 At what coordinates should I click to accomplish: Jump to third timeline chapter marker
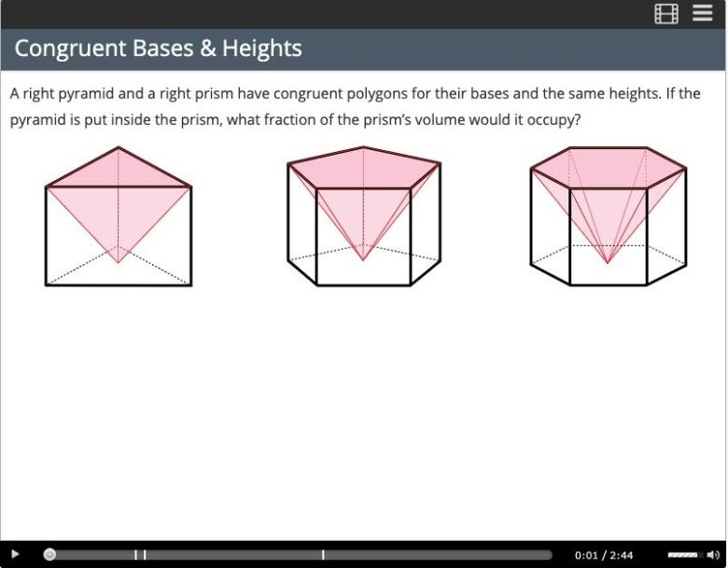point(323,555)
